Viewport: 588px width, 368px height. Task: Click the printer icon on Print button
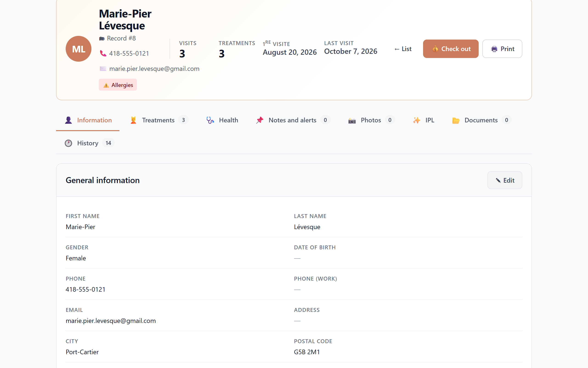tap(494, 49)
